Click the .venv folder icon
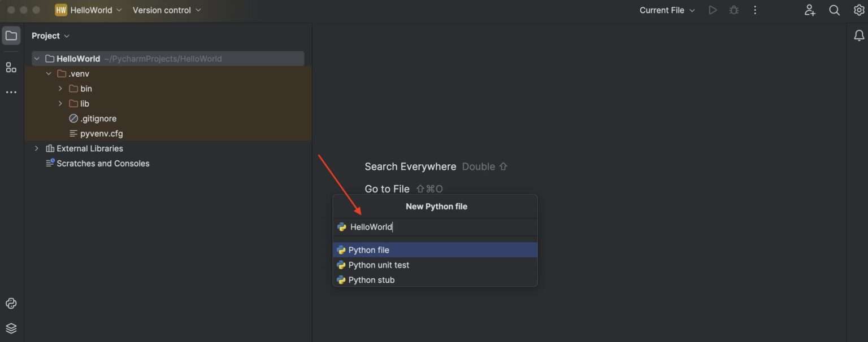 tap(62, 73)
